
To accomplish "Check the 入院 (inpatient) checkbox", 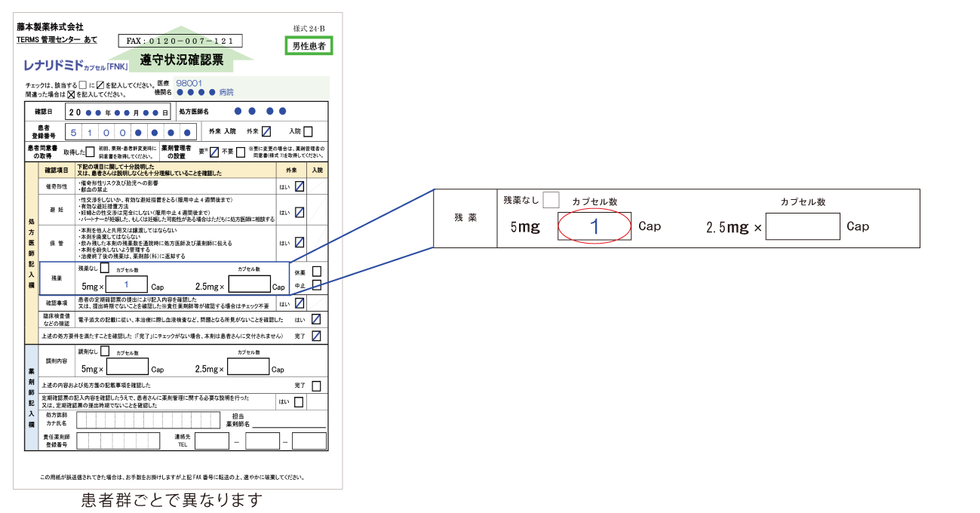I will point(308,131).
